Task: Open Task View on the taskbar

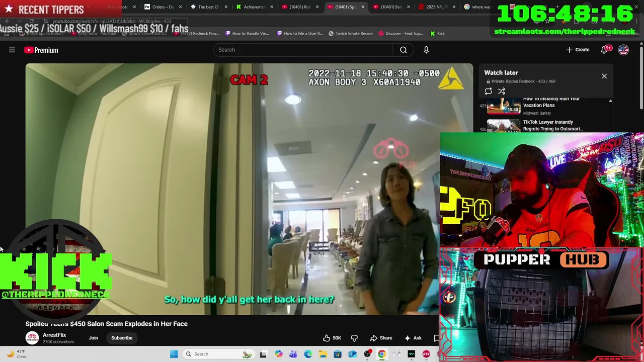Action: (263, 354)
